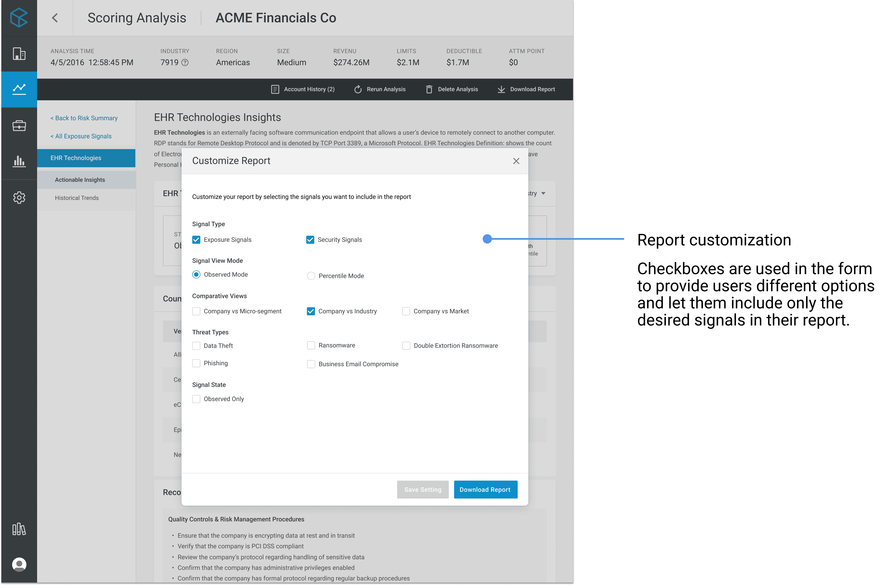Go back using the header chevron arrow

tap(55, 18)
